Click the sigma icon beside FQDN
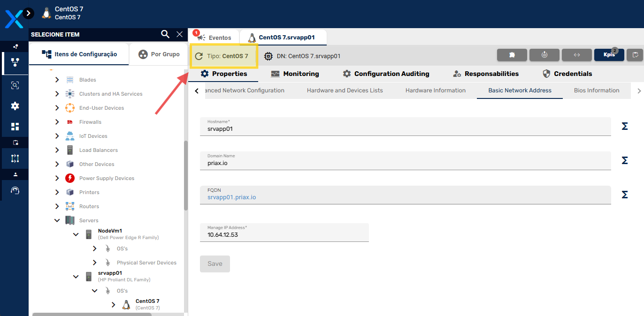The height and width of the screenshot is (316, 644). coord(625,195)
